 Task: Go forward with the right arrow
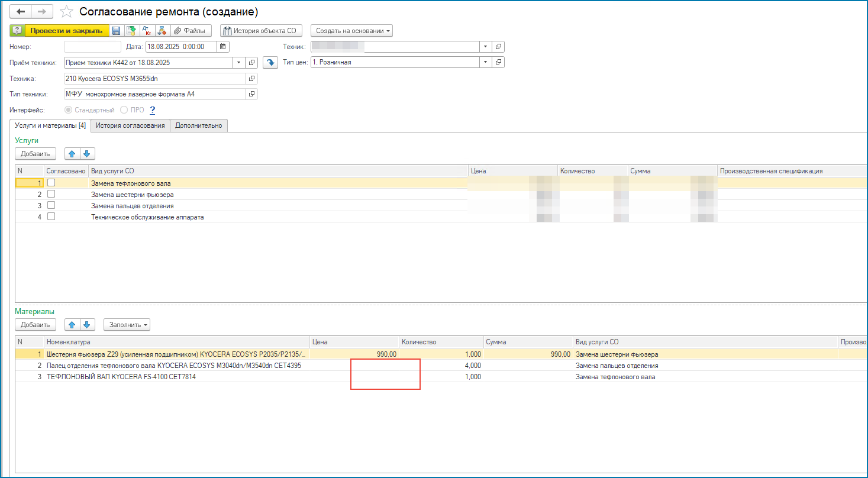coord(42,12)
